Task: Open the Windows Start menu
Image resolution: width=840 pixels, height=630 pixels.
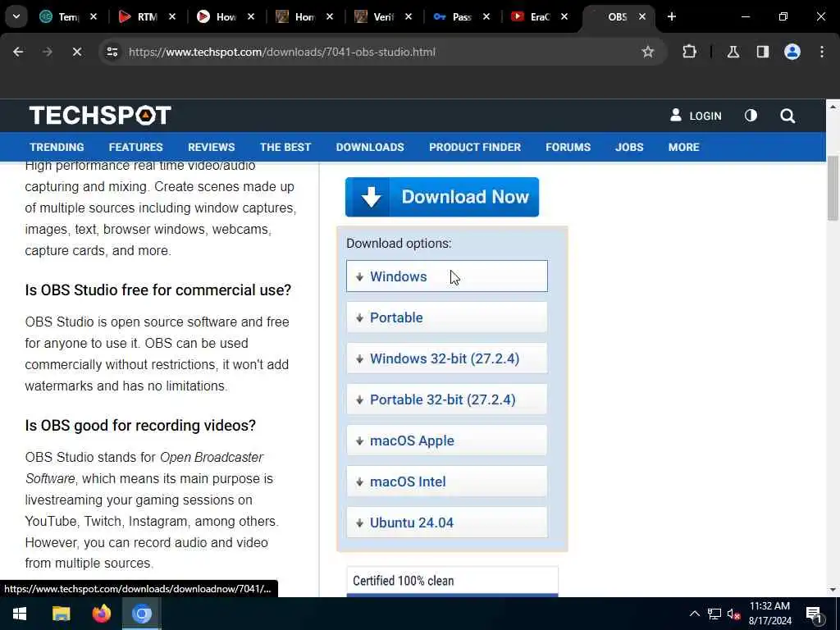Action: (20, 614)
